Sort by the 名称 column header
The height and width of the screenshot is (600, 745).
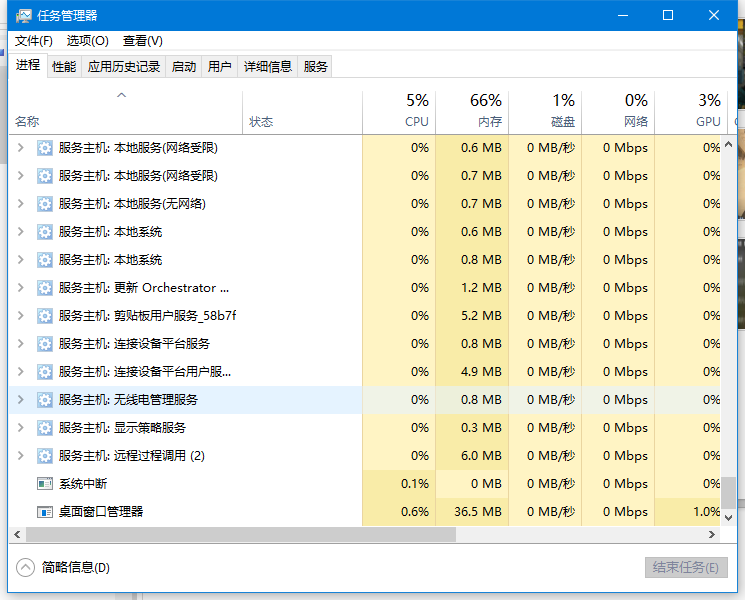[125, 112]
